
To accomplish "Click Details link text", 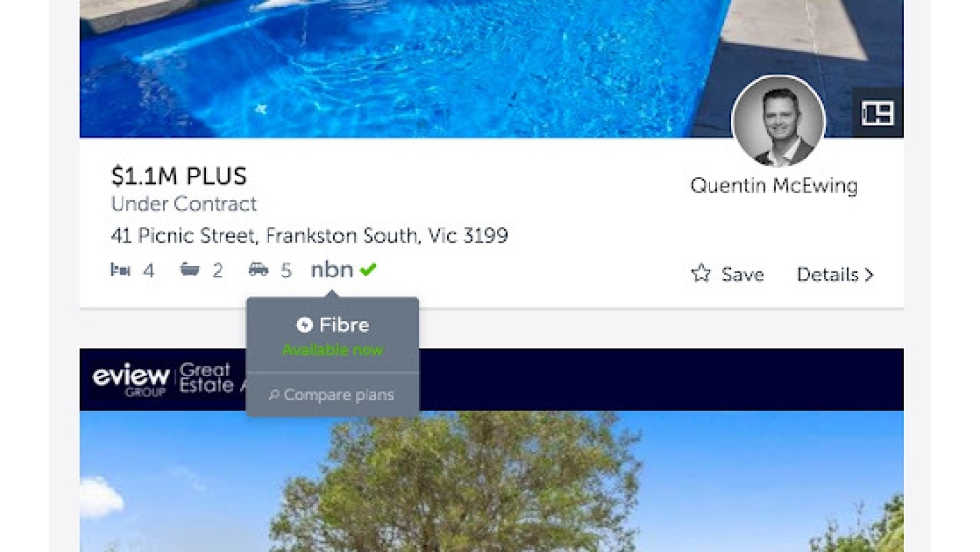I will tap(827, 275).
